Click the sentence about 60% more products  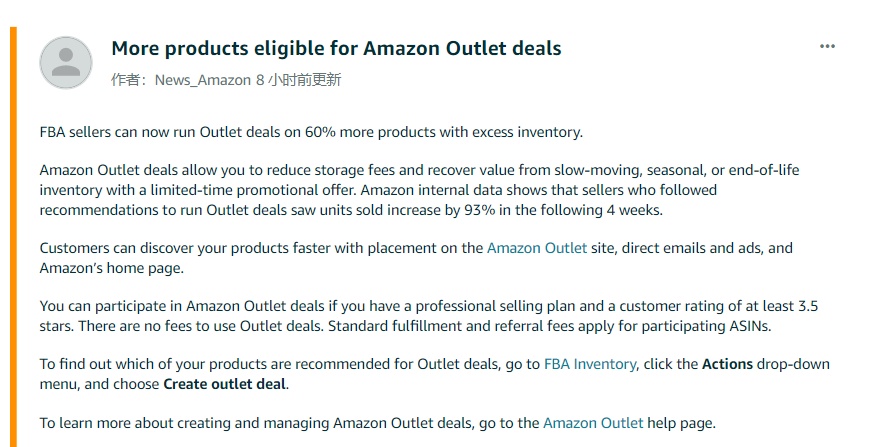pyautogui.click(x=311, y=132)
